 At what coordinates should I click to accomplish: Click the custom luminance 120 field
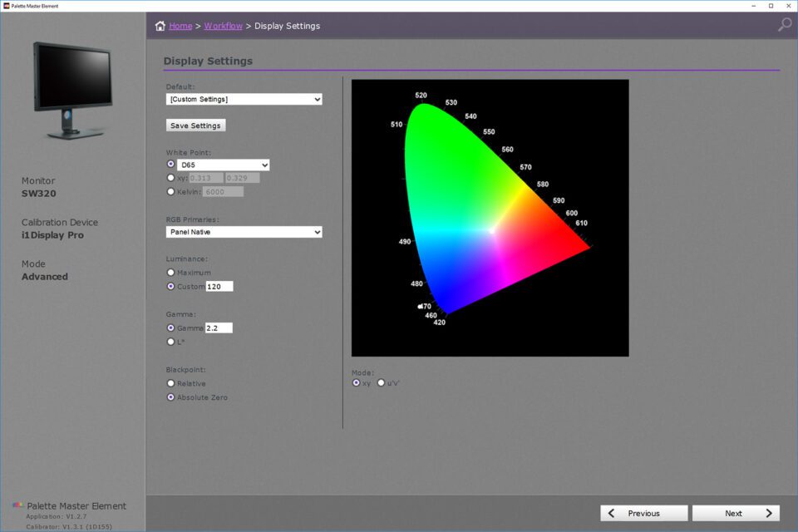tap(219, 286)
